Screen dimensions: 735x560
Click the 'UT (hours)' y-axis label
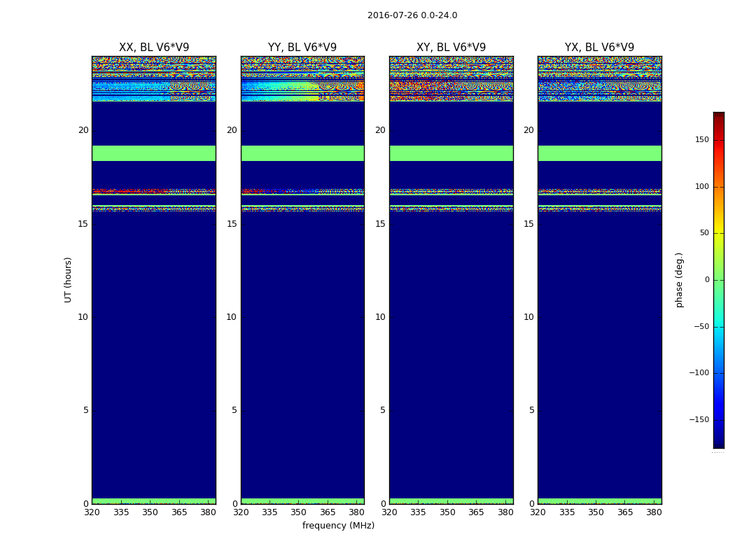[69, 279]
